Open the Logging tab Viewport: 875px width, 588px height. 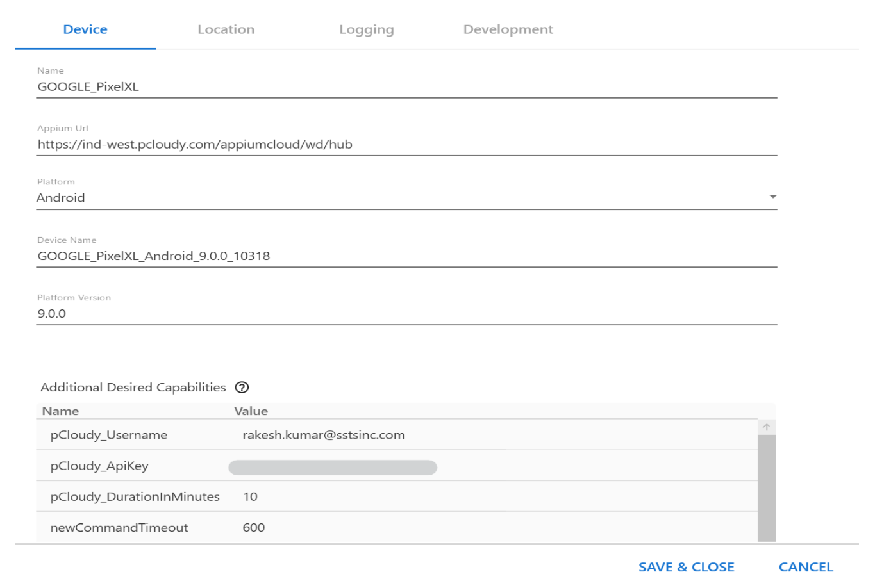tap(366, 29)
